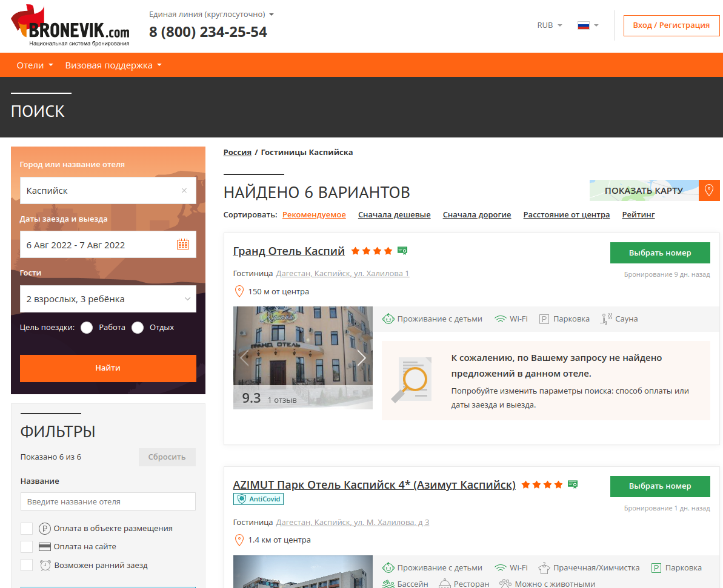Click the AZIMUT hotel photo
This screenshot has height=588, width=723.
point(303,572)
